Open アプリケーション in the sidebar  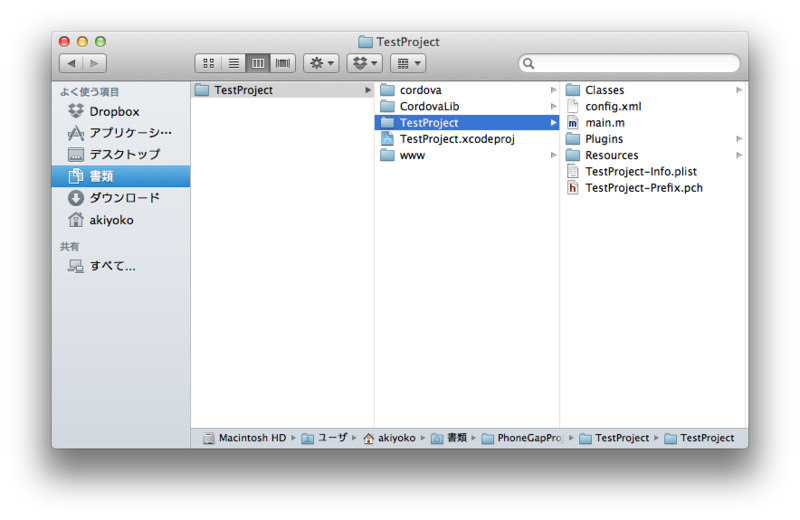(x=120, y=133)
